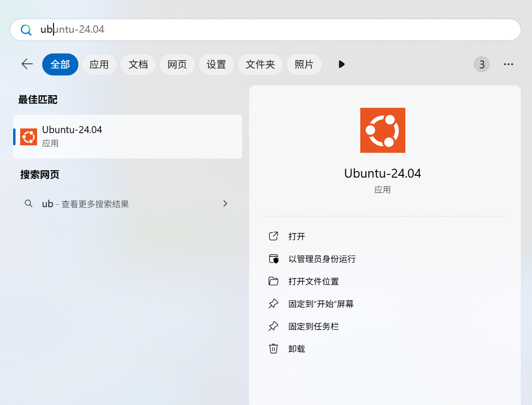The width and height of the screenshot is (532, 405).
Task: Switch to the 设置 filter tab
Action: tap(216, 64)
